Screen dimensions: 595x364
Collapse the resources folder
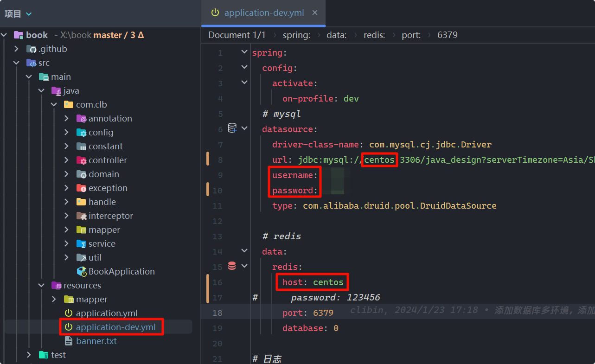42,285
